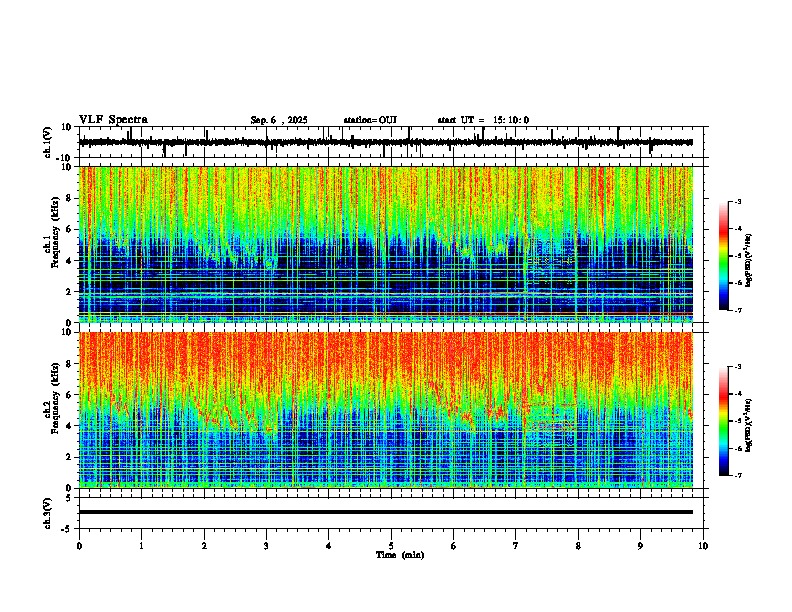Click the 'VLF Spectra' title text
Screen dimensions: 792x612
113,120
